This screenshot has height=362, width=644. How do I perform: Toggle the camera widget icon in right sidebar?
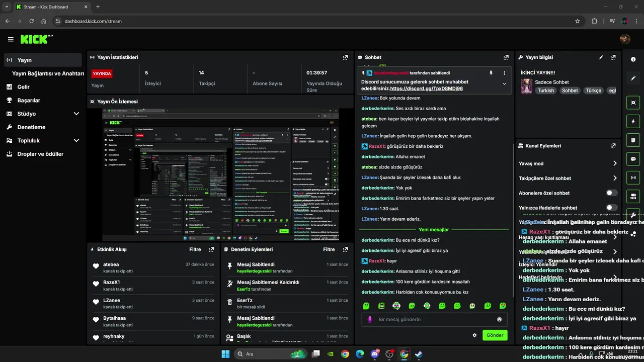[633, 196]
